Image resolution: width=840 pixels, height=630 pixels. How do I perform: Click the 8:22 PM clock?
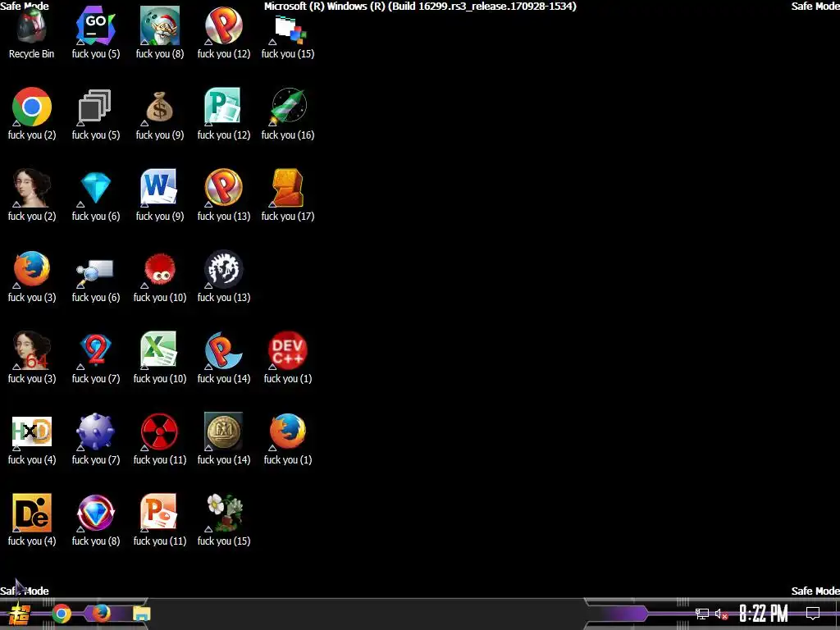tap(764, 614)
